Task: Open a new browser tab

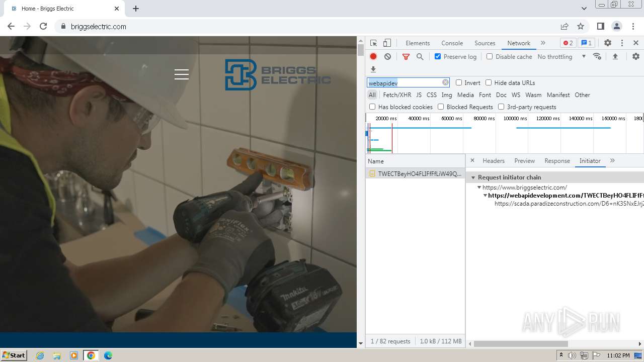Action: coord(136,9)
